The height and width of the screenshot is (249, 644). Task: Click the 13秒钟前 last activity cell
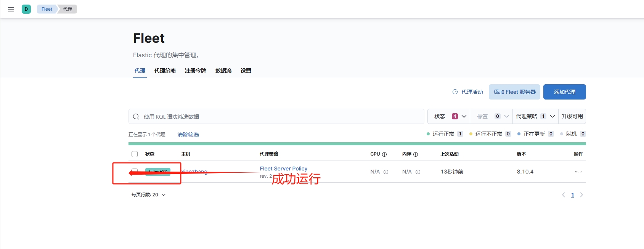452,172
